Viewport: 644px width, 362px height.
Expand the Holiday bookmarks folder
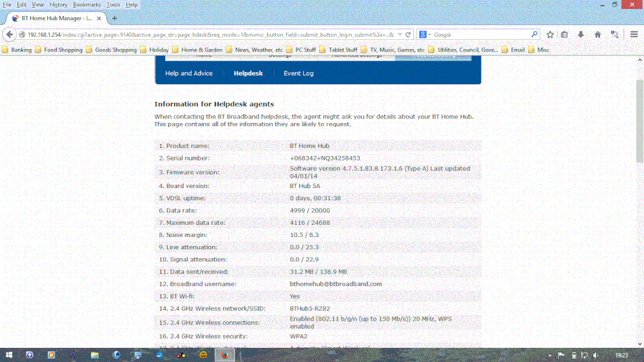(155, 50)
